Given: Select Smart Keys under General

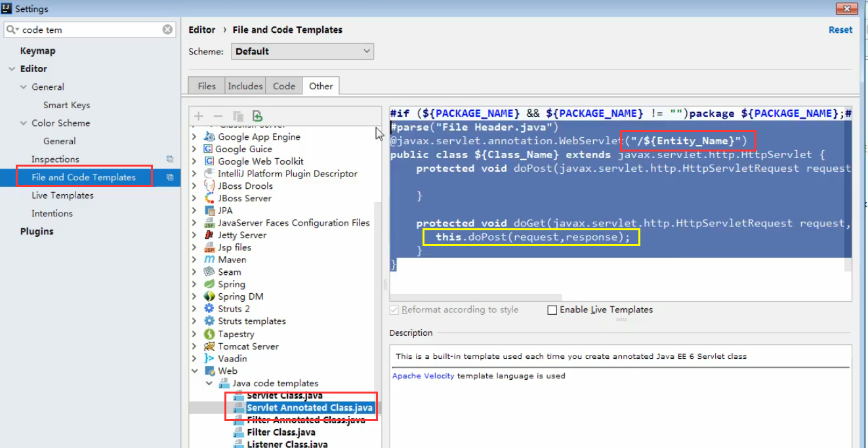Looking at the screenshot, I should pyautogui.click(x=67, y=105).
